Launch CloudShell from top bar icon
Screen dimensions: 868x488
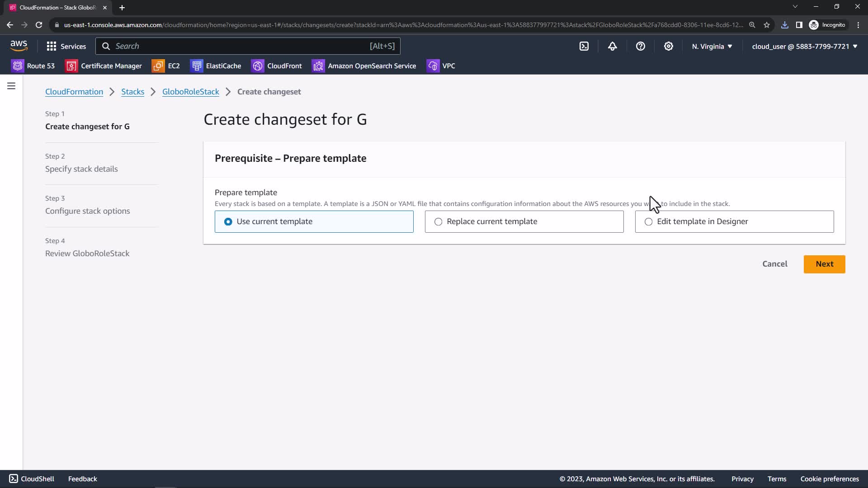(584, 46)
